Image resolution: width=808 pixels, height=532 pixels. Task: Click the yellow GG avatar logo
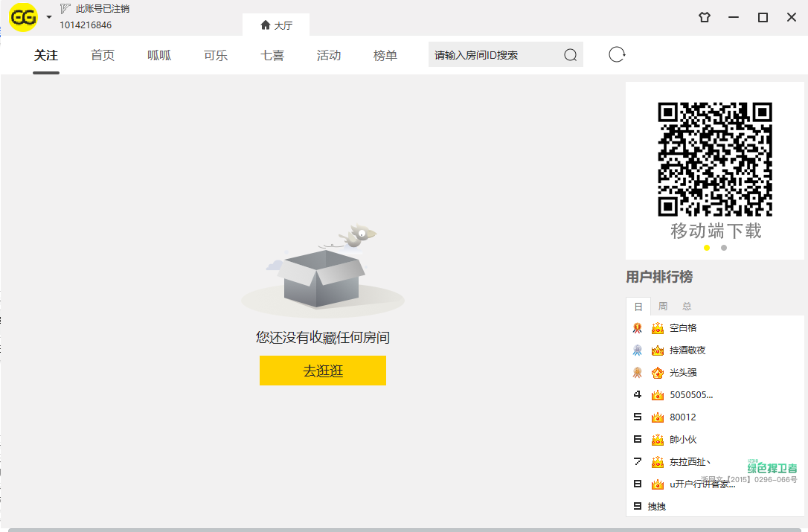pyautogui.click(x=23, y=17)
